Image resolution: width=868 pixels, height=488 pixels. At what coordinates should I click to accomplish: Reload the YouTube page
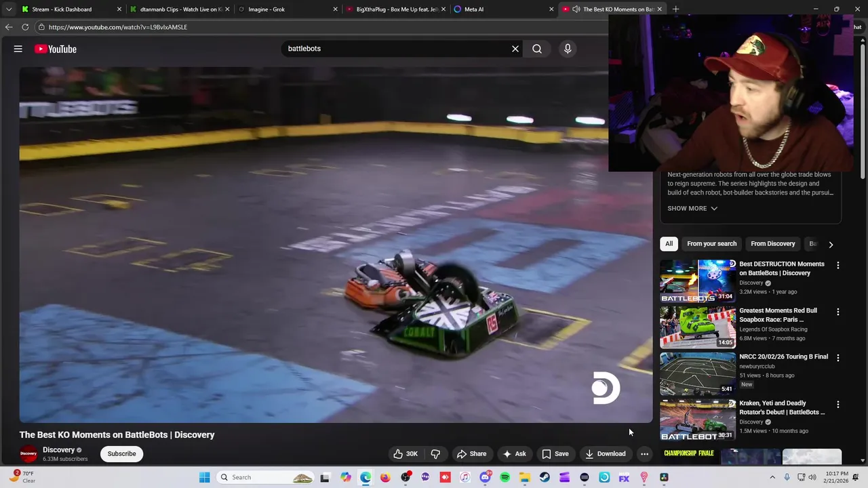(x=25, y=27)
